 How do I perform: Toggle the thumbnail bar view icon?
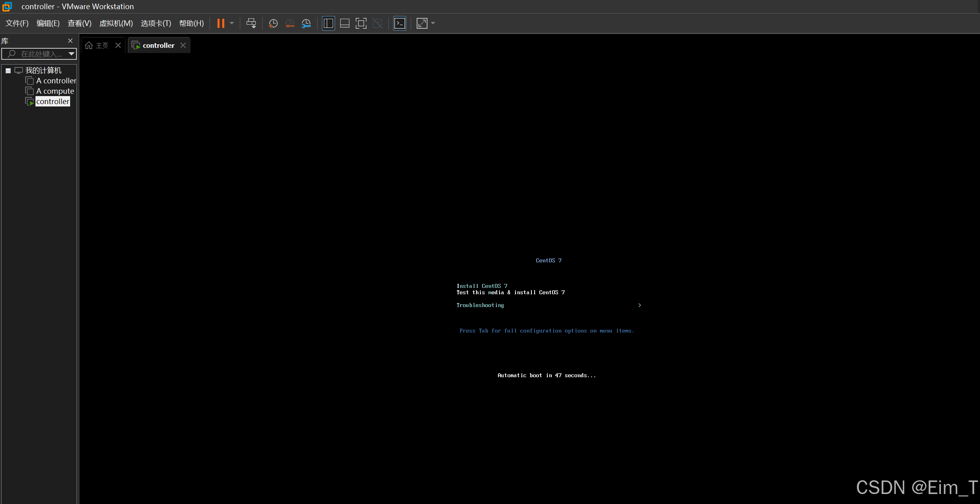pyautogui.click(x=345, y=24)
